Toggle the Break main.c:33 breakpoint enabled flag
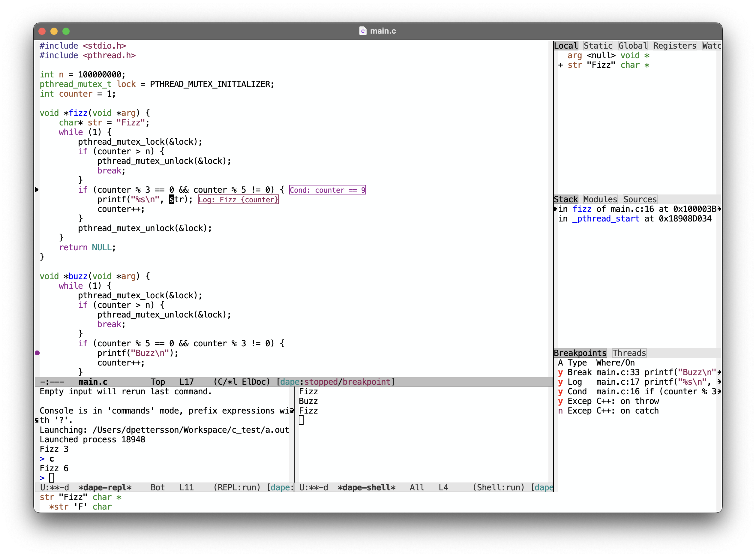This screenshot has height=557, width=756. click(x=560, y=372)
